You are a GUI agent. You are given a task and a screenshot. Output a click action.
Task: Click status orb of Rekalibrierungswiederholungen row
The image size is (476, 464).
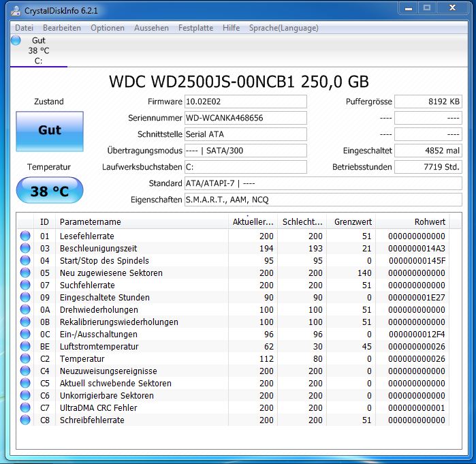tap(25, 322)
